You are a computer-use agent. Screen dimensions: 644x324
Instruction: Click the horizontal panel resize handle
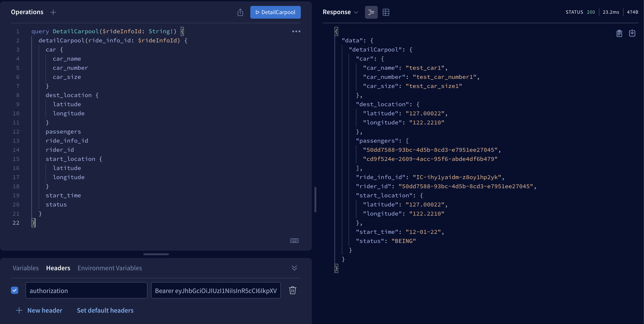click(x=156, y=254)
